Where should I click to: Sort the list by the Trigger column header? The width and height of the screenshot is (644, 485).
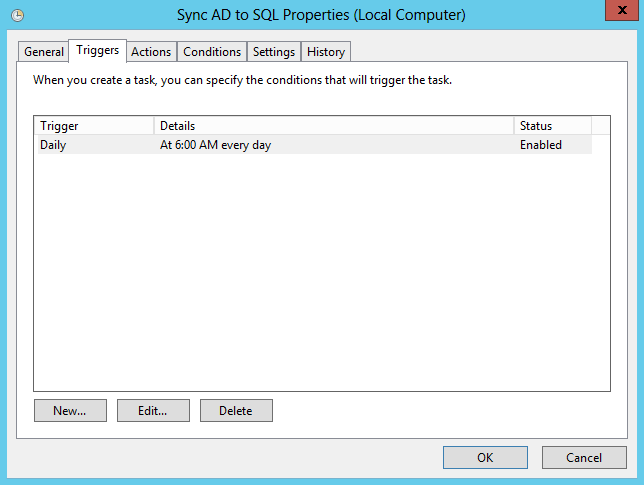pyautogui.click(x=94, y=126)
